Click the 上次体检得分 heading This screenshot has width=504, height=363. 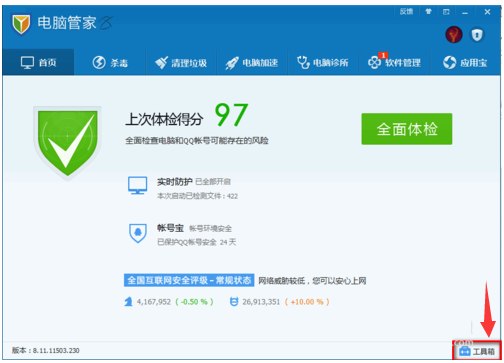point(164,119)
